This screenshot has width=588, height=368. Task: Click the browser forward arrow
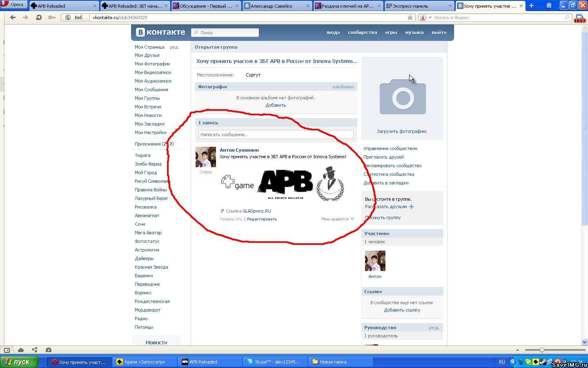26,18
